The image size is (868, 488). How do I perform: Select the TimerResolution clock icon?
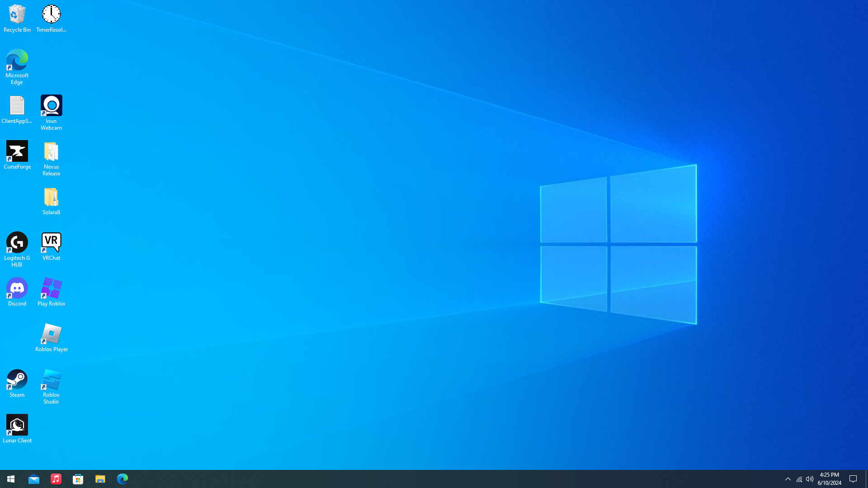coord(51,14)
